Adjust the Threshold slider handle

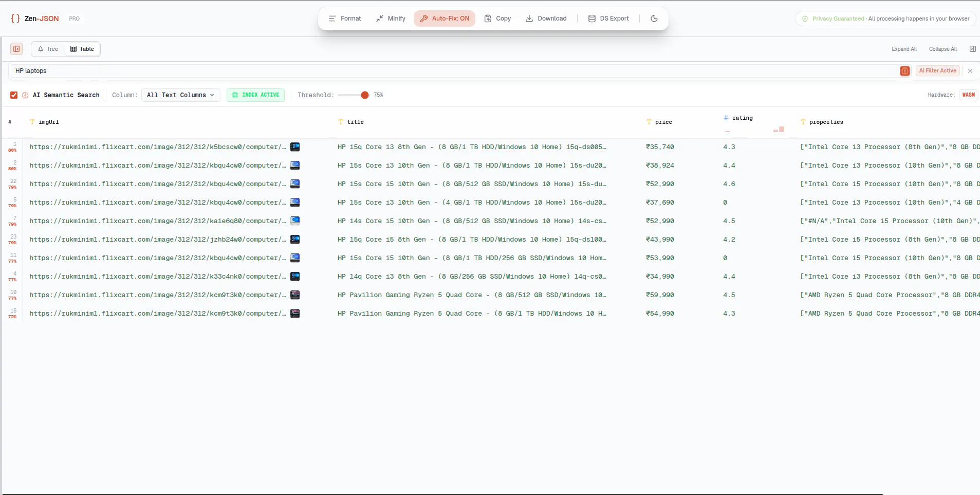tap(365, 95)
